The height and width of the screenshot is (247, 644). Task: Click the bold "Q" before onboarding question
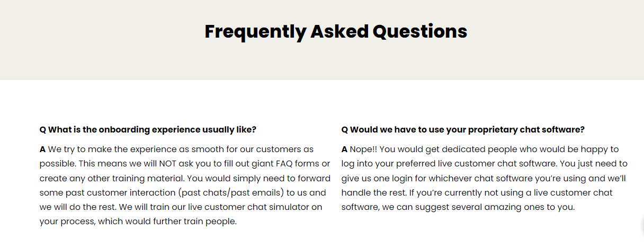click(x=43, y=129)
